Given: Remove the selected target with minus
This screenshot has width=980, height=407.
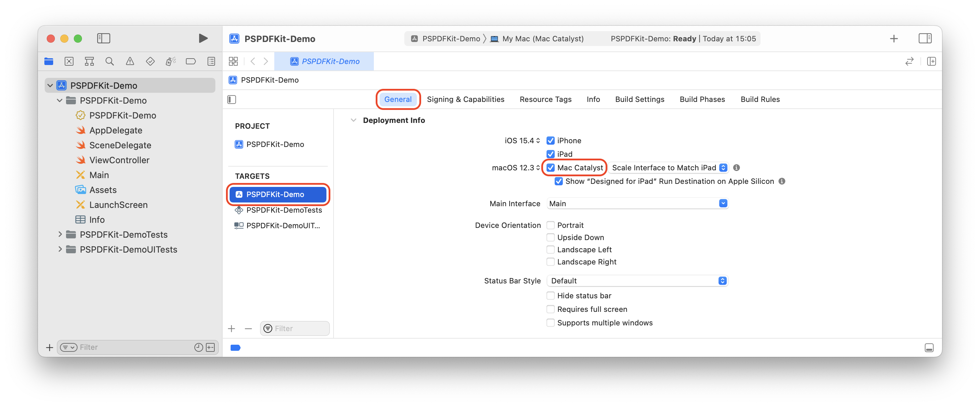Looking at the screenshot, I should [x=249, y=328].
